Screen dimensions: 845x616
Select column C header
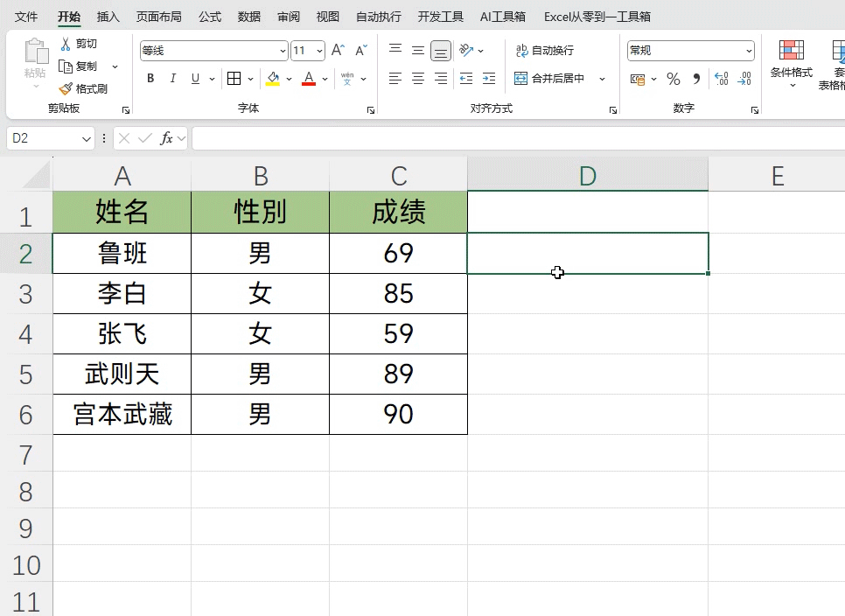pyautogui.click(x=399, y=175)
